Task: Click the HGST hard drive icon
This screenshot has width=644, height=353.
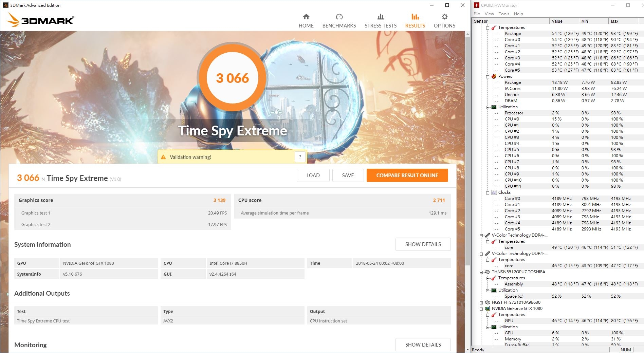Action: point(487,302)
